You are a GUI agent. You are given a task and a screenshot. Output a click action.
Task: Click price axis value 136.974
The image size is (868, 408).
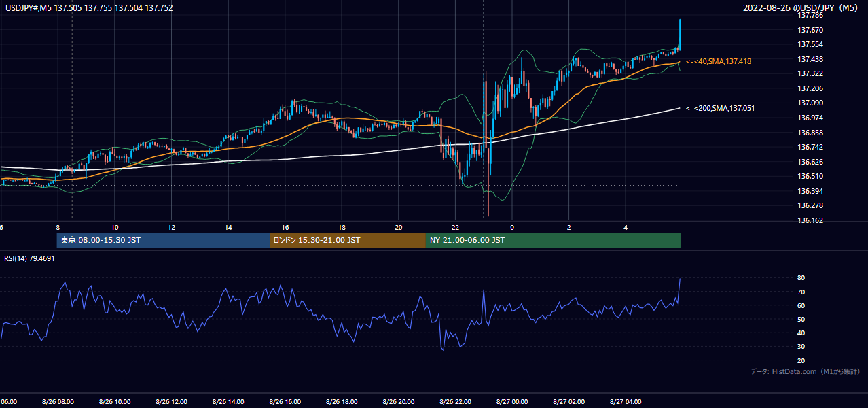point(810,118)
